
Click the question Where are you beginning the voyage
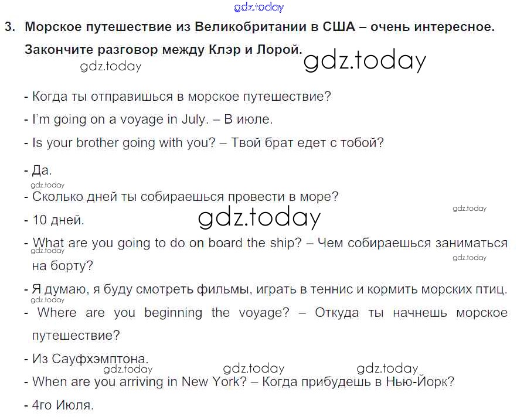[164, 313]
